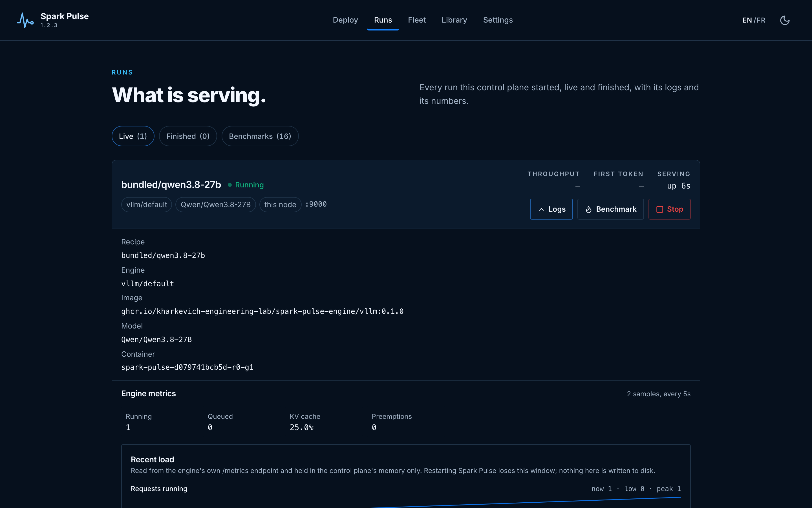The image size is (812, 508).
Task: Click the Queued metric value 0
Action: coord(210,427)
